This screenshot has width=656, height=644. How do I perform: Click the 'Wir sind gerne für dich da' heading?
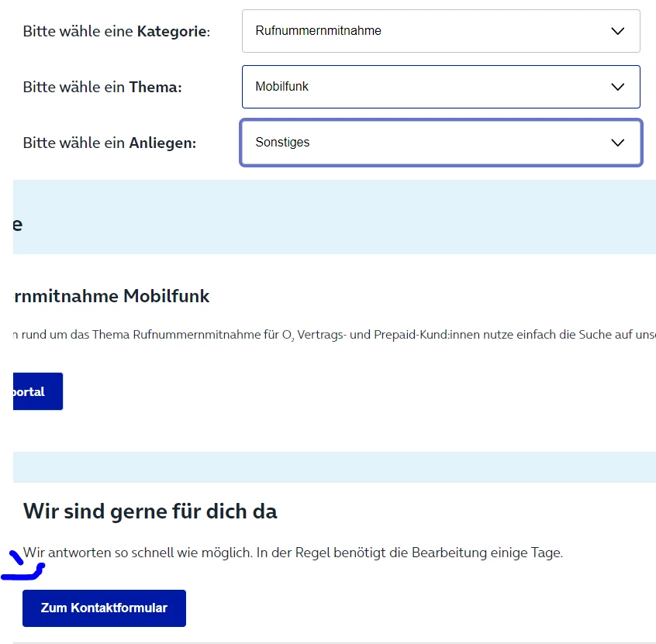click(x=150, y=511)
